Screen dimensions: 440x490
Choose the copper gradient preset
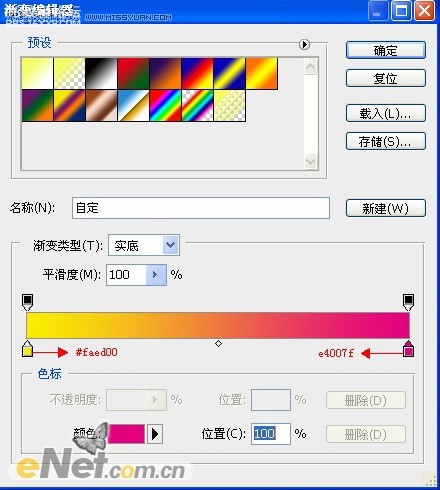point(101,105)
